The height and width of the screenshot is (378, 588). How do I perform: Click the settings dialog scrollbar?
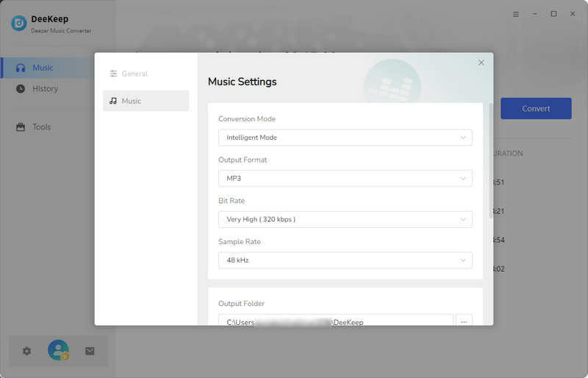tap(491, 160)
